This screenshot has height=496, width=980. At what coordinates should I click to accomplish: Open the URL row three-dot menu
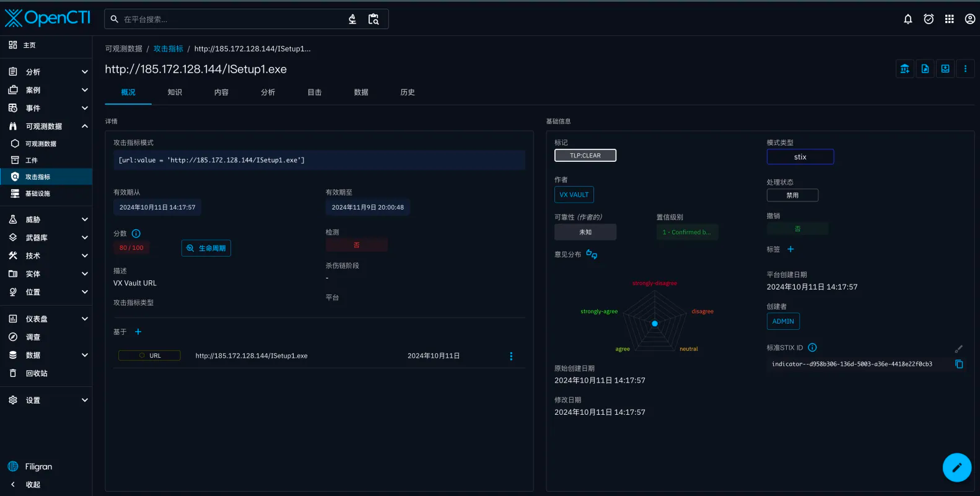coord(511,356)
